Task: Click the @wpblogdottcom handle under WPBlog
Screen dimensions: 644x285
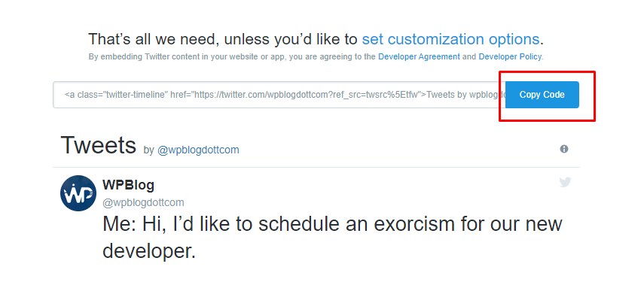Action: point(143,202)
